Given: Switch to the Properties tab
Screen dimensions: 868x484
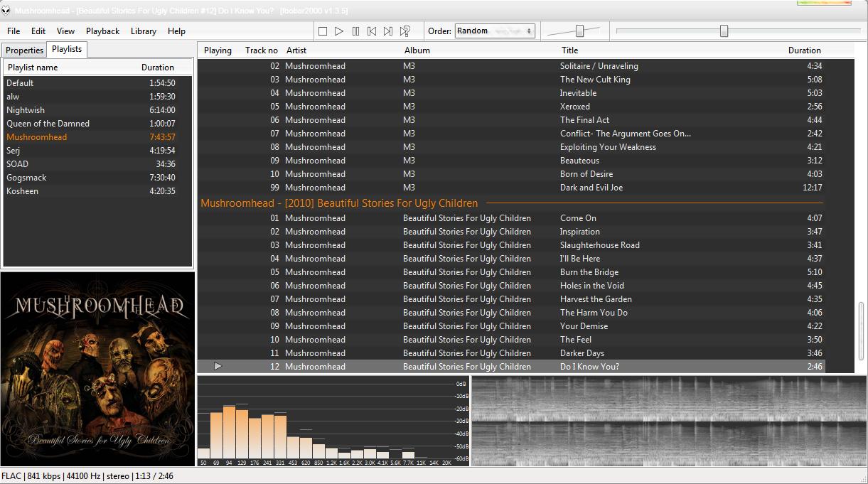Looking at the screenshot, I should point(24,50).
